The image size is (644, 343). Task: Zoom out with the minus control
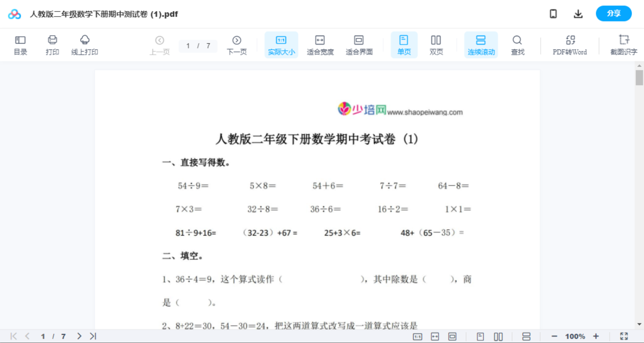click(555, 336)
